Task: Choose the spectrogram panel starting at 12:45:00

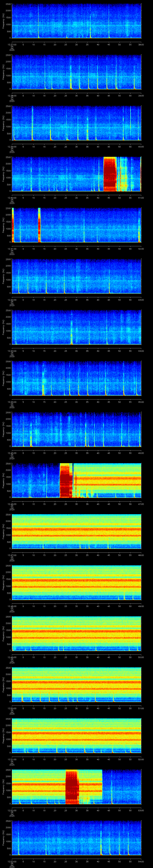Action: (x=77, y=429)
